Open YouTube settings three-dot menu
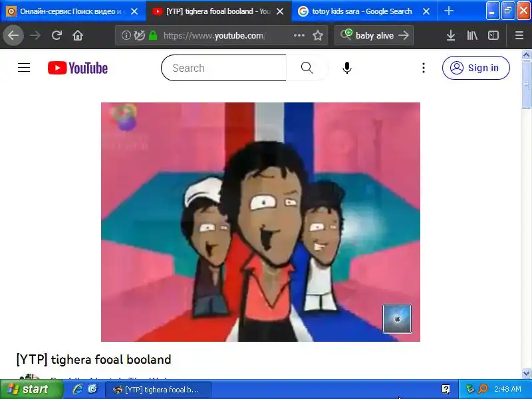This screenshot has height=399, width=532. (x=424, y=68)
